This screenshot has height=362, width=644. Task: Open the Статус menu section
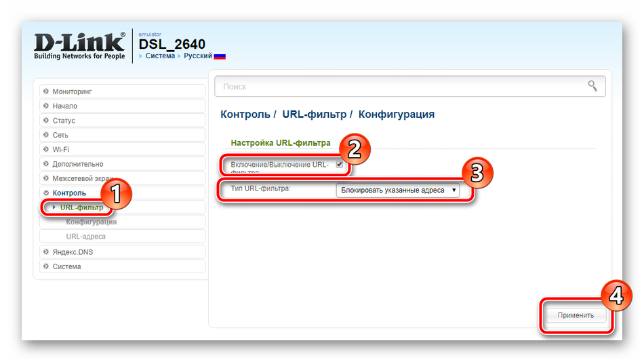tap(123, 121)
